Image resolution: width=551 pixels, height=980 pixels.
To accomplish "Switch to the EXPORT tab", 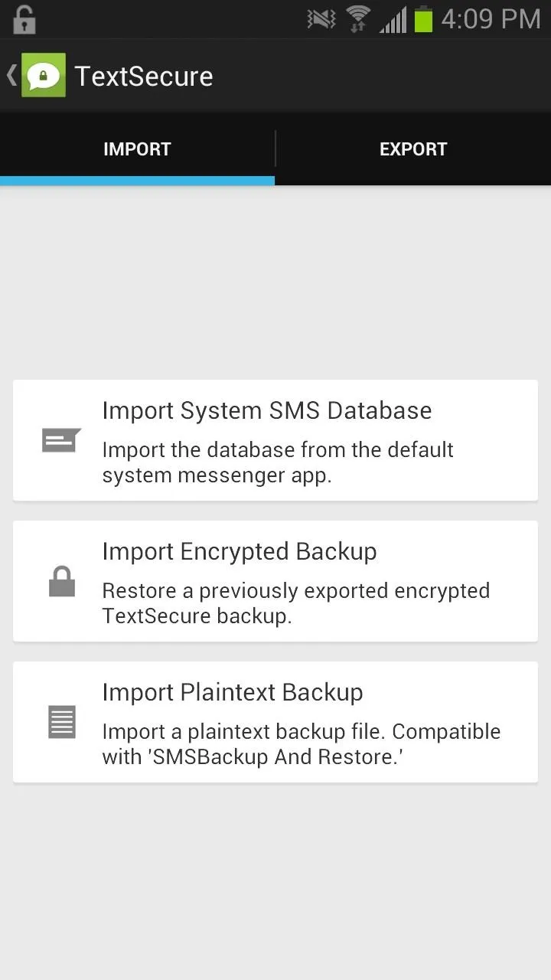I will coord(413,149).
